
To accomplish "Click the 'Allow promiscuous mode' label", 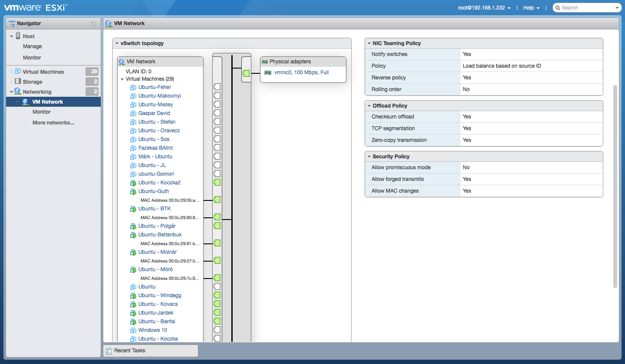I will tap(401, 167).
